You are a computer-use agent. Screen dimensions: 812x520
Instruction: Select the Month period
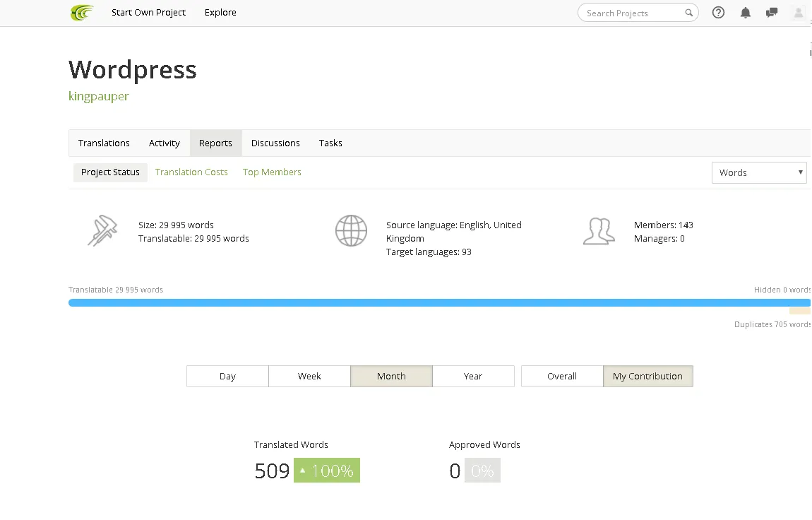[391, 376]
